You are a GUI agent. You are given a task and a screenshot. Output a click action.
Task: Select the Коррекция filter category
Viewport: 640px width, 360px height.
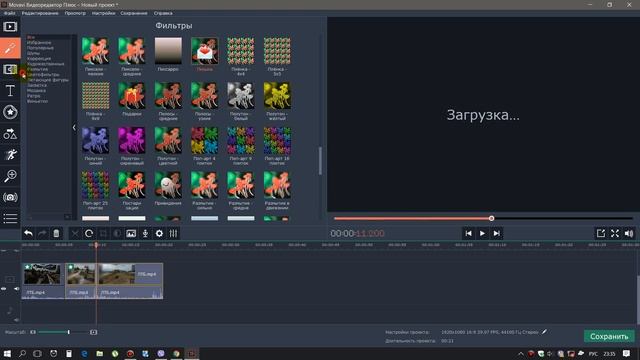click(39, 58)
